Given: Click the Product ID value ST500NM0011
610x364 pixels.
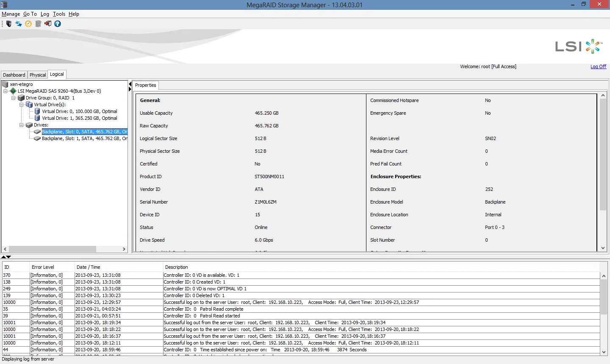Looking at the screenshot, I should pyautogui.click(x=269, y=176).
